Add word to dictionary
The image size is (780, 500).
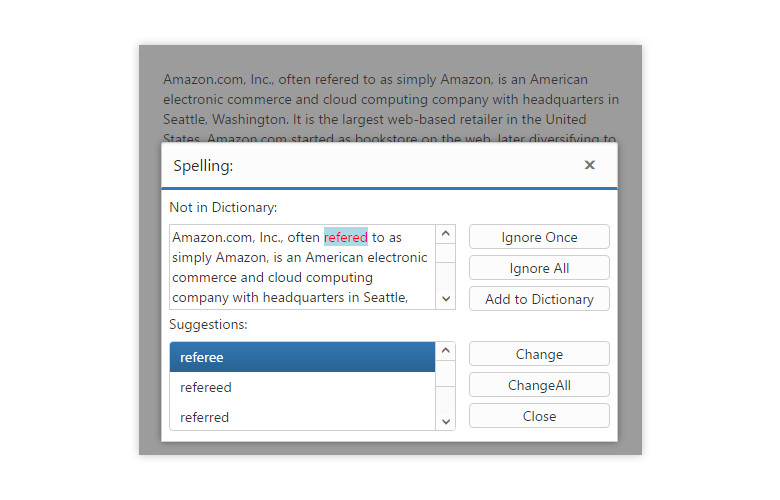point(539,299)
